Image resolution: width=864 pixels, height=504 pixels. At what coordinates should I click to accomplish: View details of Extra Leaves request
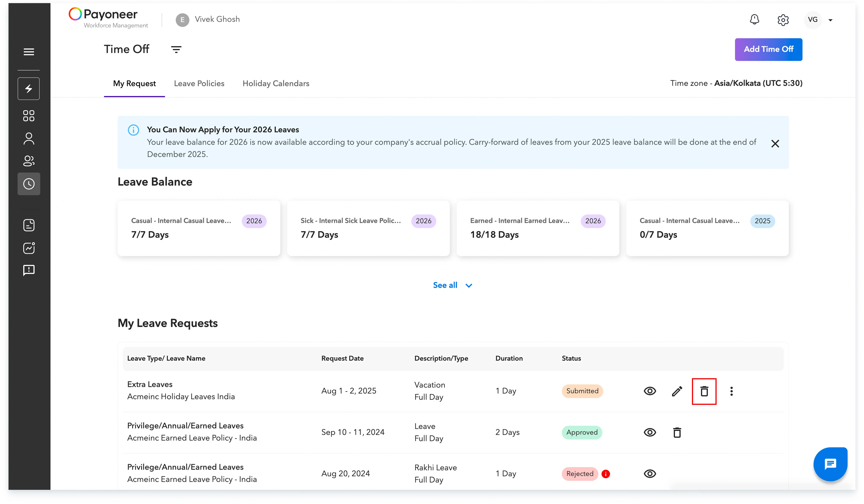coord(650,391)
